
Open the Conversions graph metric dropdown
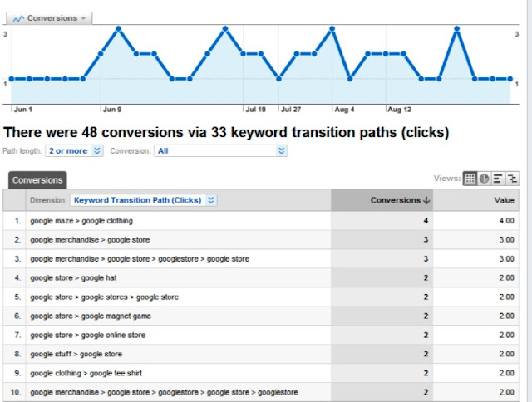pos(49,18)
